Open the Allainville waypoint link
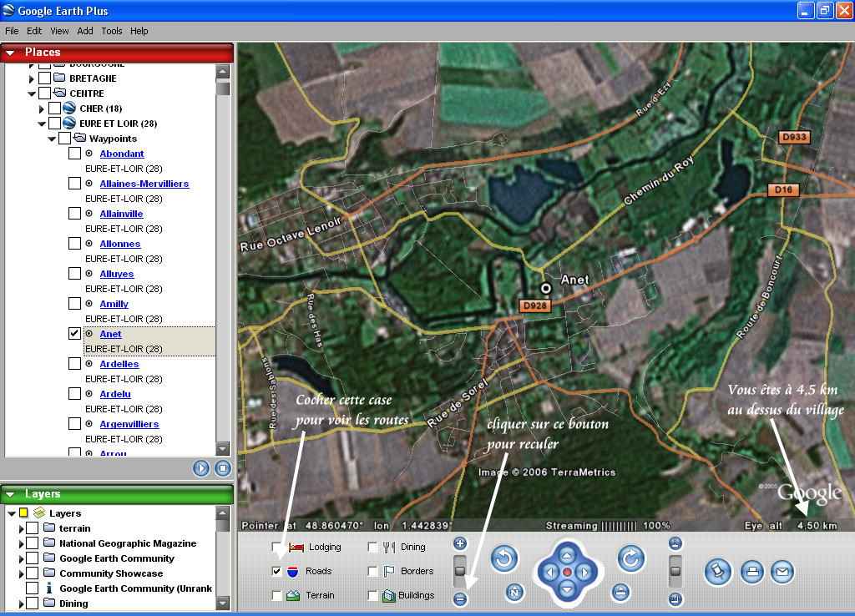This screenshot has height=616, width=855. pos(121,214)
